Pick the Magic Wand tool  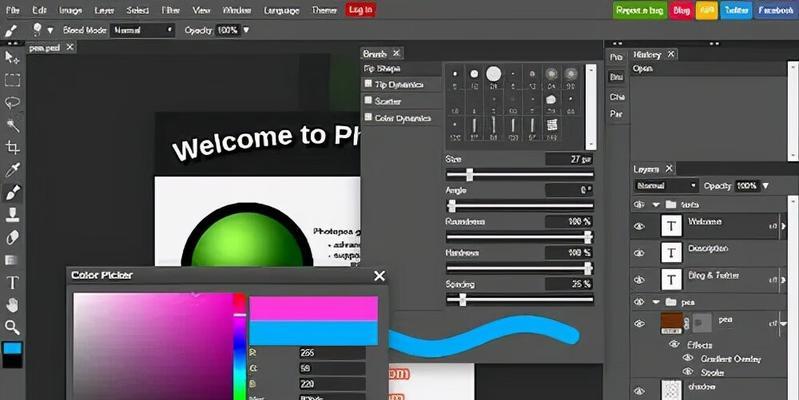pyautogui.click(x=12, y=125)
